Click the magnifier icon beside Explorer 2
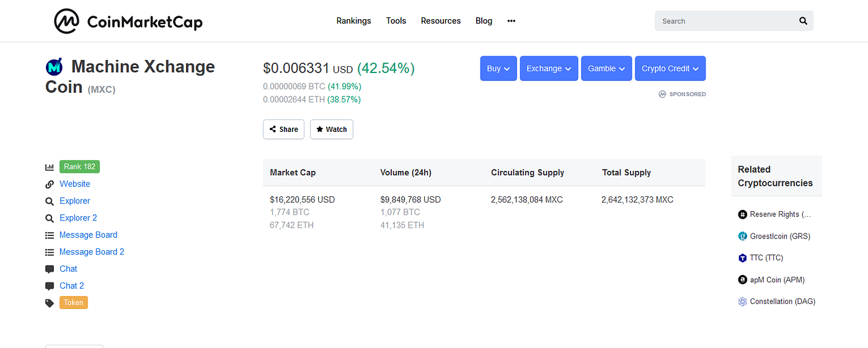 click(50, 218)
